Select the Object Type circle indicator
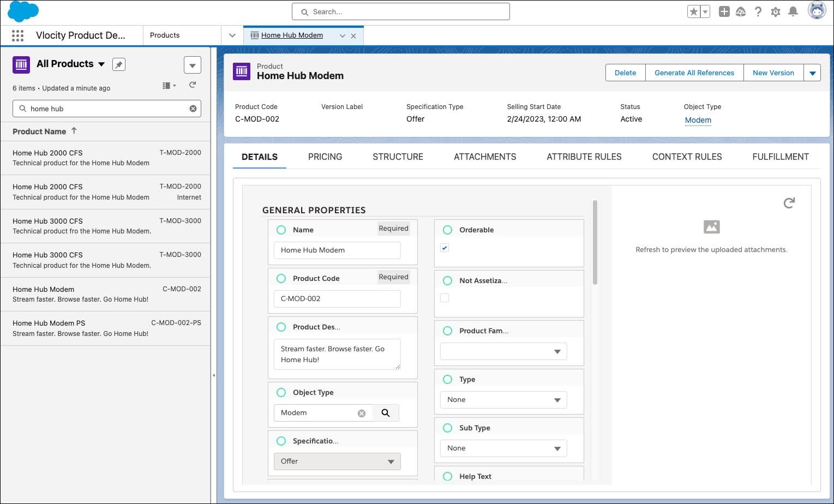 tap(281, 392)
